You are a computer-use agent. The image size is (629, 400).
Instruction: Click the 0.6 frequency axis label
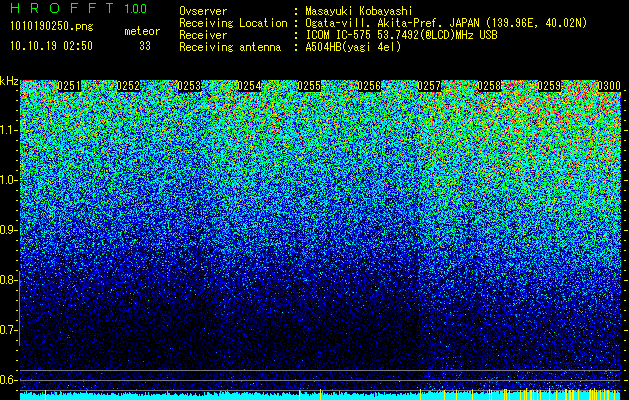pyautogui.click(x=9, y=380)
